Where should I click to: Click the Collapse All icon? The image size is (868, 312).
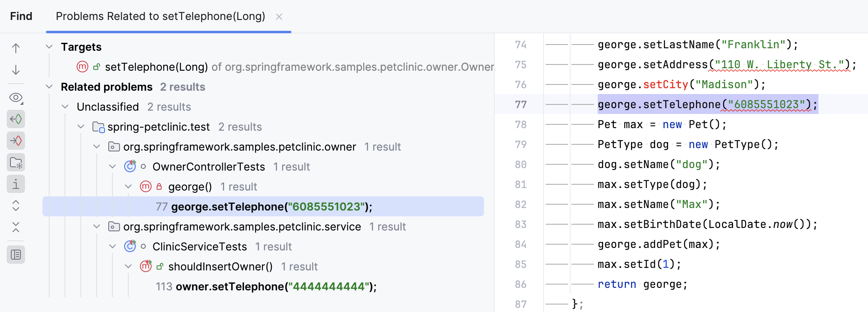click(16, 227)
